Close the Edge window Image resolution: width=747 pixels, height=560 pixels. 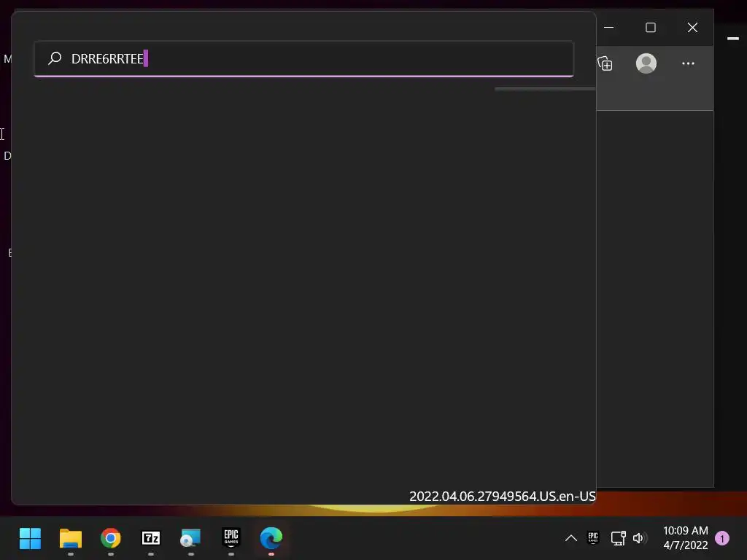[x=692, y=28]
